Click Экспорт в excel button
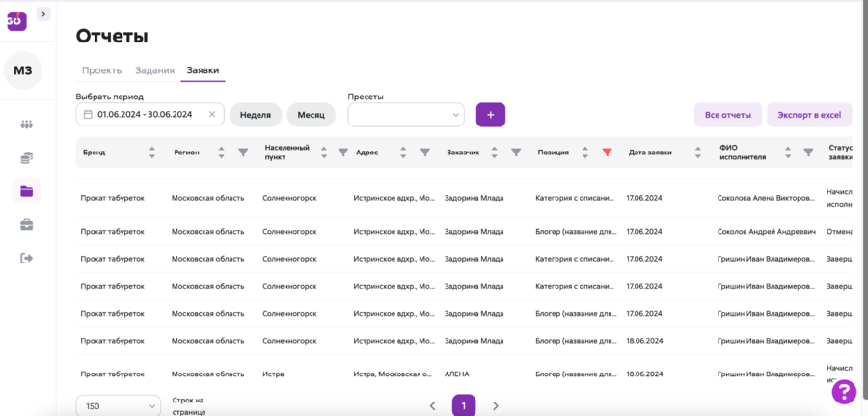Image resolution: width=868 pixels, height=416 pixels. pyautogui.click(x=809, y=115)
